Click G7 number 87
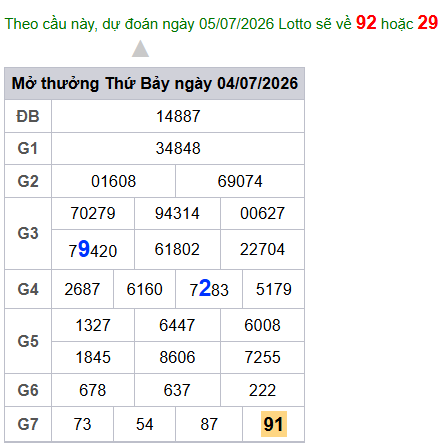442x447 pixels. (209, 424)
